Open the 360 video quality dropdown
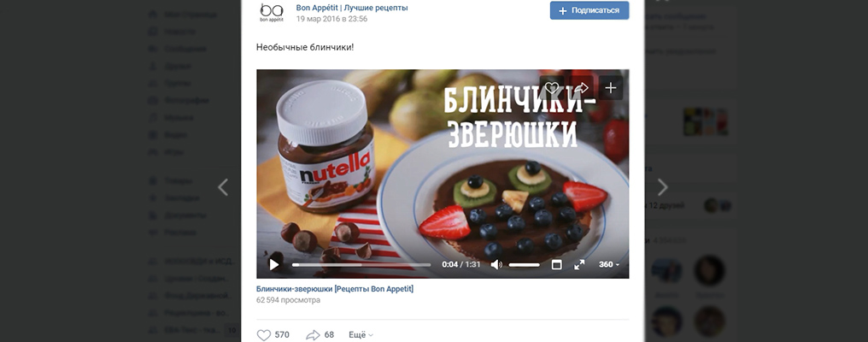Image resolution: width=868 pixels, height=342 pixels. coord(609,264)
